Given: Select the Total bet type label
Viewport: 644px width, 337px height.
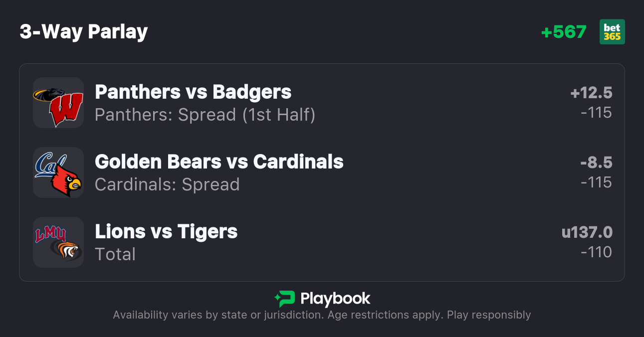Looking at the screenshot, I should tap(115, 254).
